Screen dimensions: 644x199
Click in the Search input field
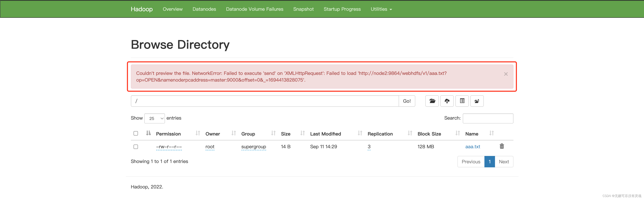click(488, 118)
